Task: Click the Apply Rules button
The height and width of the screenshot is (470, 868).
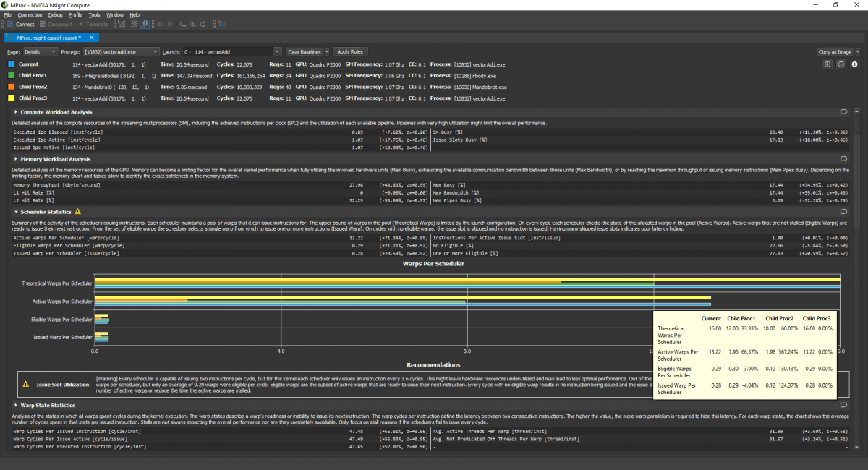Action: click(x=352, y=52)
